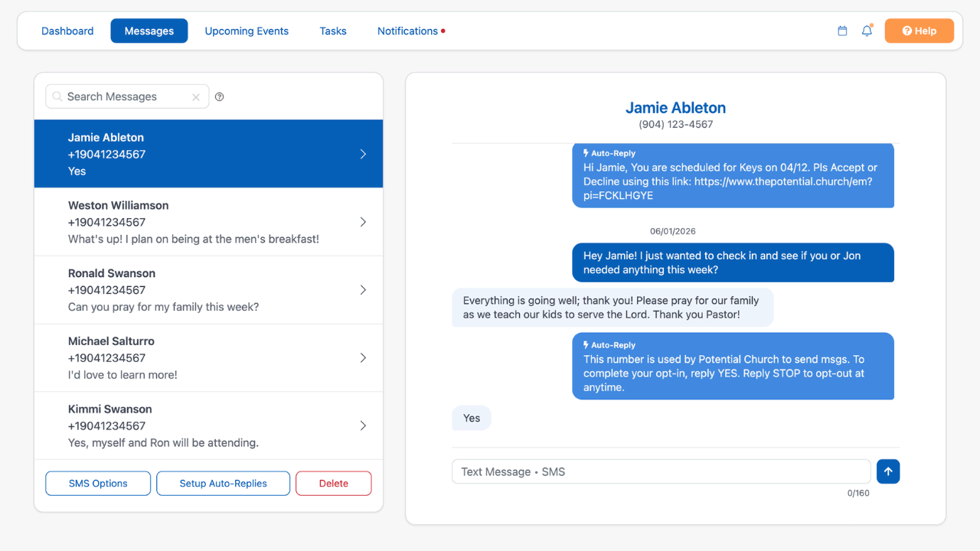Open Weston Williamson conversation chevron

(363, 222)
